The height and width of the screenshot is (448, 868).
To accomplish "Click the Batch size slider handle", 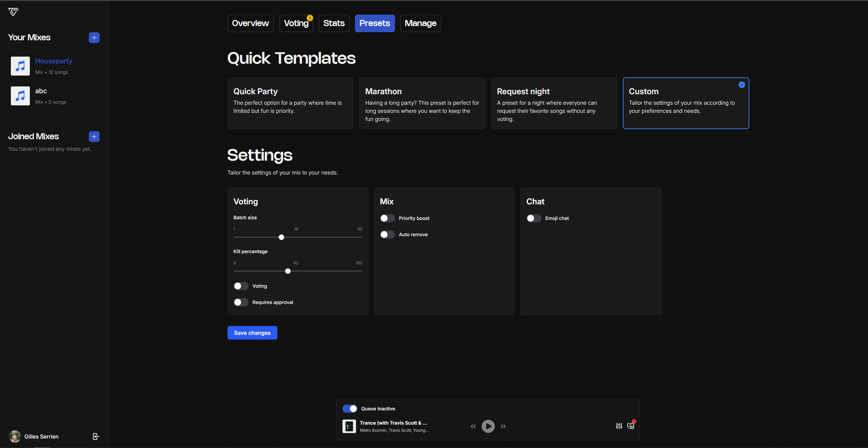I will pyautogui.click(x=281, y=237).
